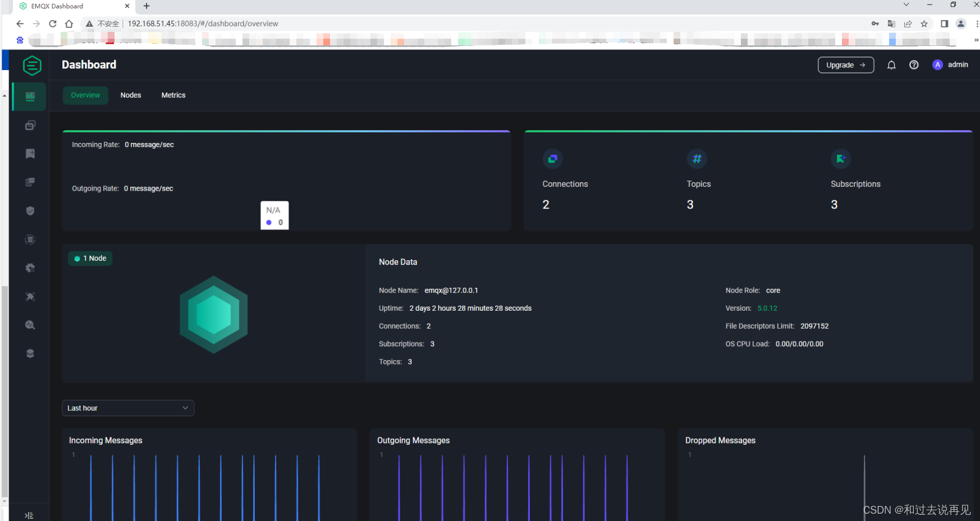Viewport: 980px width, 521px height.
Task: Click the Outgoing Rate value
Action: (149, 188)
